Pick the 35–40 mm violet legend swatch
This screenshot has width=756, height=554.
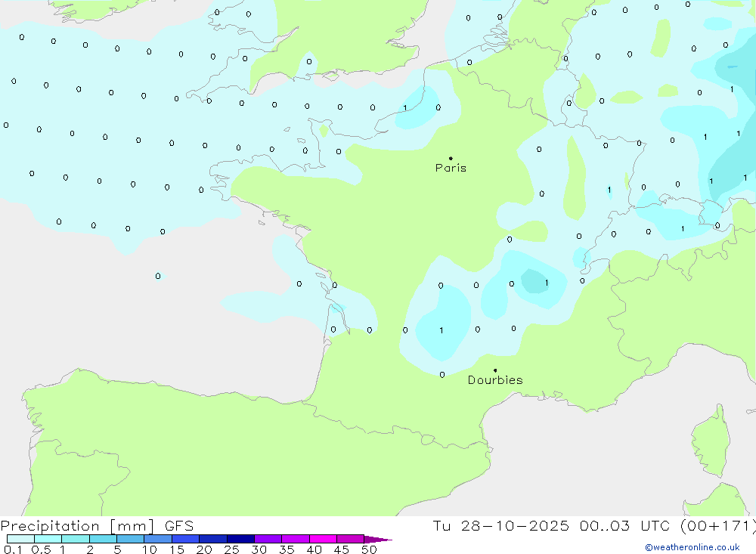point(296,539)
